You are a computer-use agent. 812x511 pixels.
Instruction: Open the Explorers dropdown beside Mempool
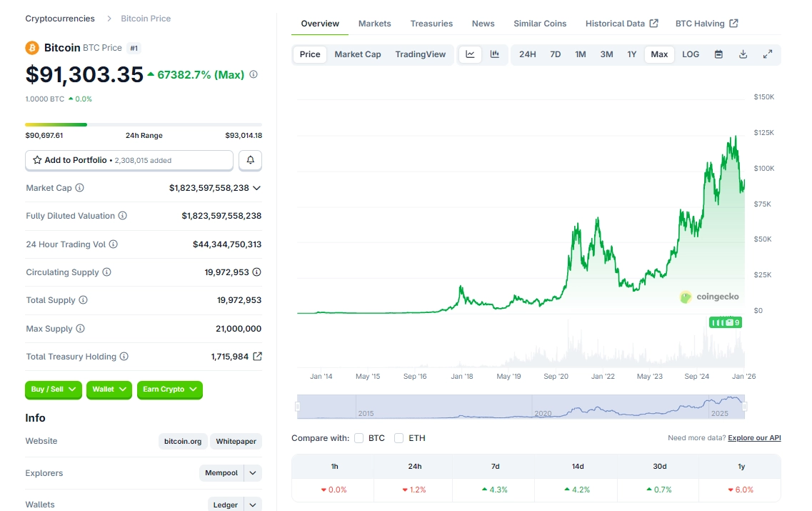pos(251,473)
